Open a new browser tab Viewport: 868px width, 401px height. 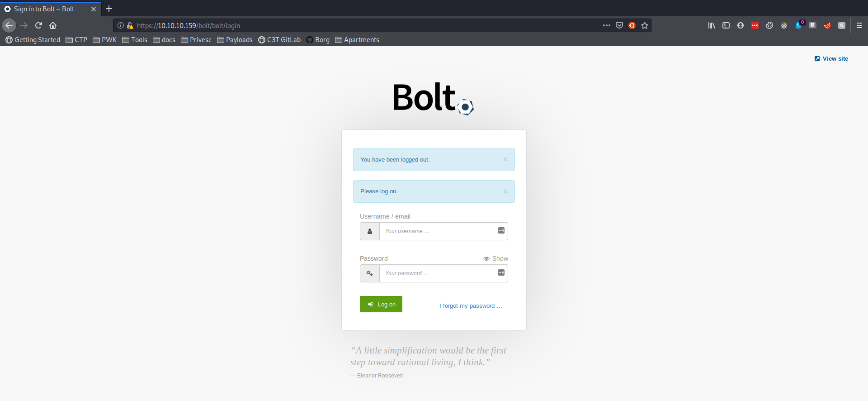(x=109, y=9)
